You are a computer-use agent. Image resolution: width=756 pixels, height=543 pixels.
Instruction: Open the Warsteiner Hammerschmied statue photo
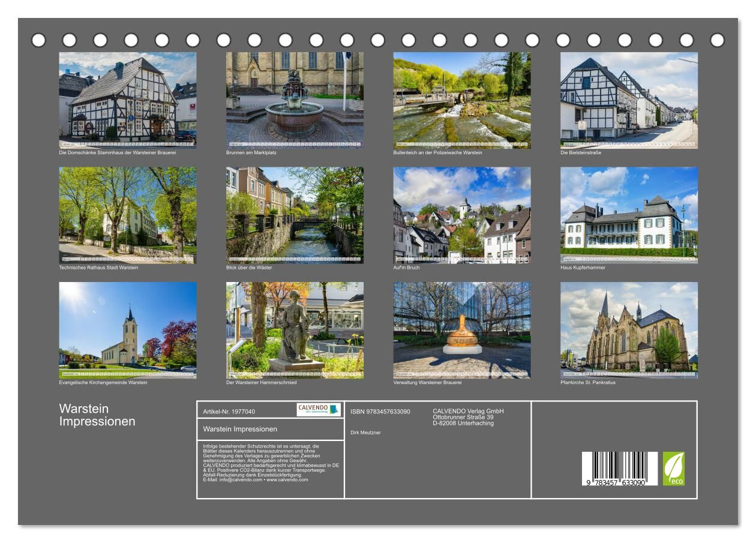pos(295,330)
